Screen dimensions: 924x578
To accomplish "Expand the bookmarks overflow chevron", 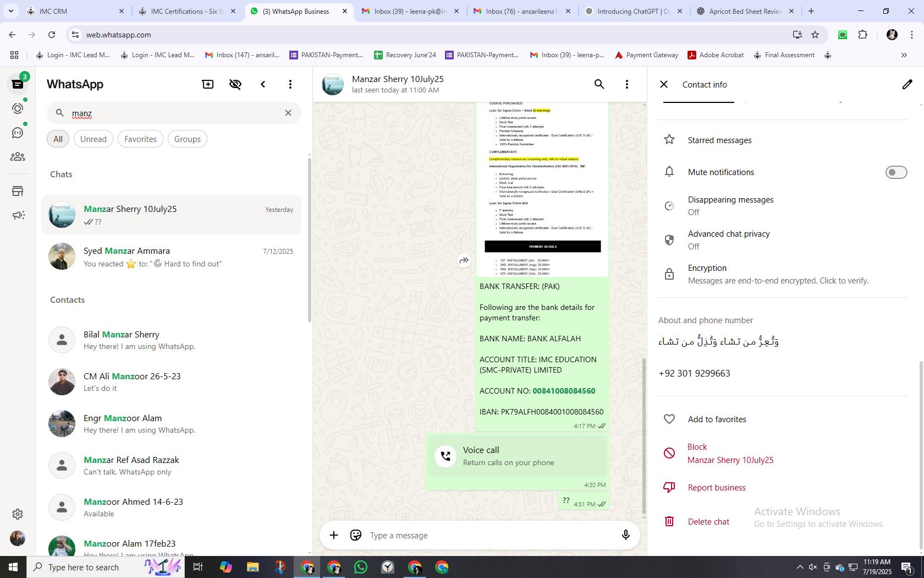I will 904,55.
